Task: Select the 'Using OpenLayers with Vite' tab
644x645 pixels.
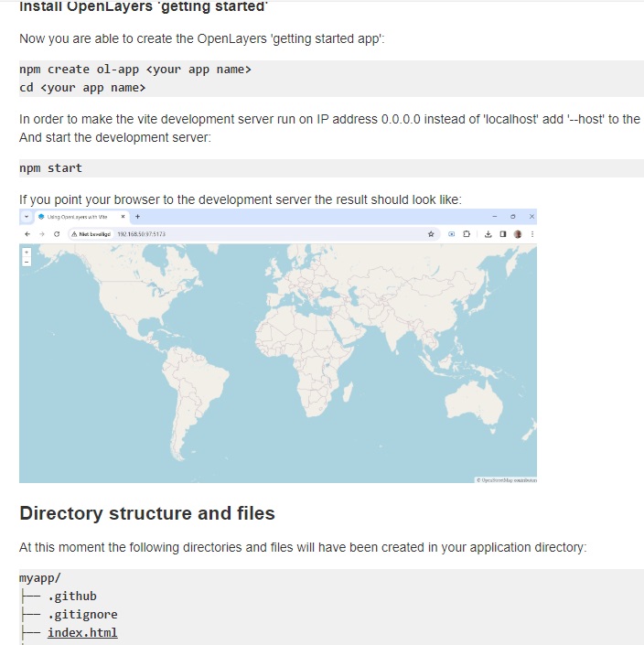Action: 81,217
